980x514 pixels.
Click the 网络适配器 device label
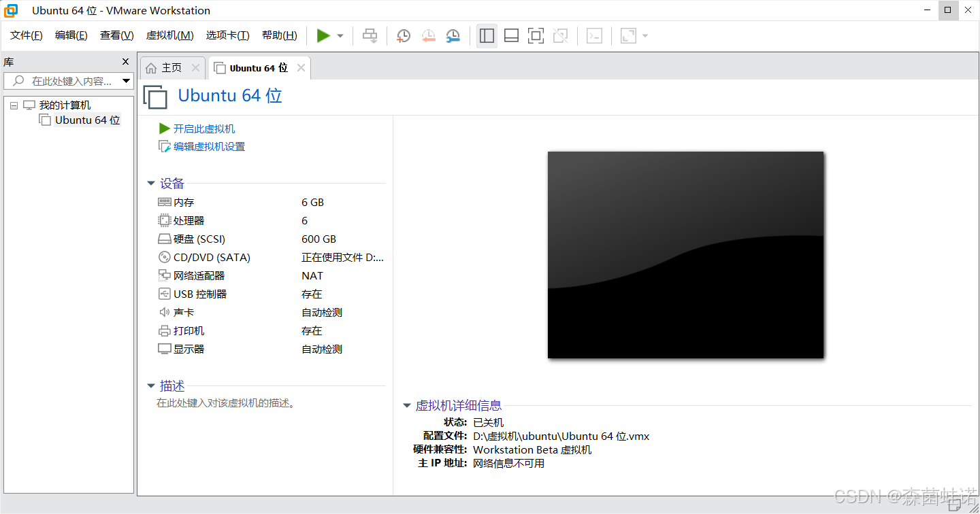[x=199, y=276]
